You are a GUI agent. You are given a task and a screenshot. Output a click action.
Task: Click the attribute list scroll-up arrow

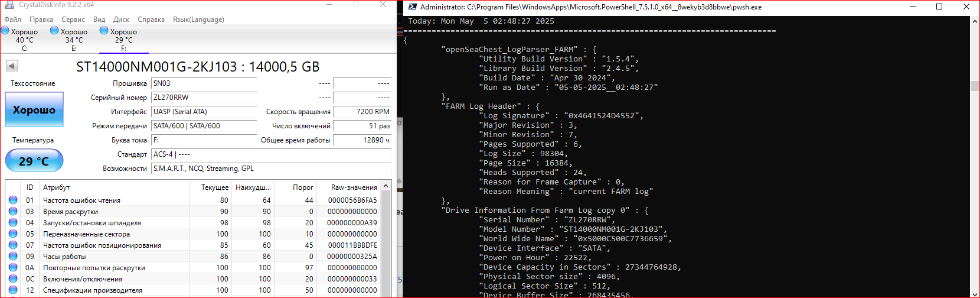coord(386,186)
